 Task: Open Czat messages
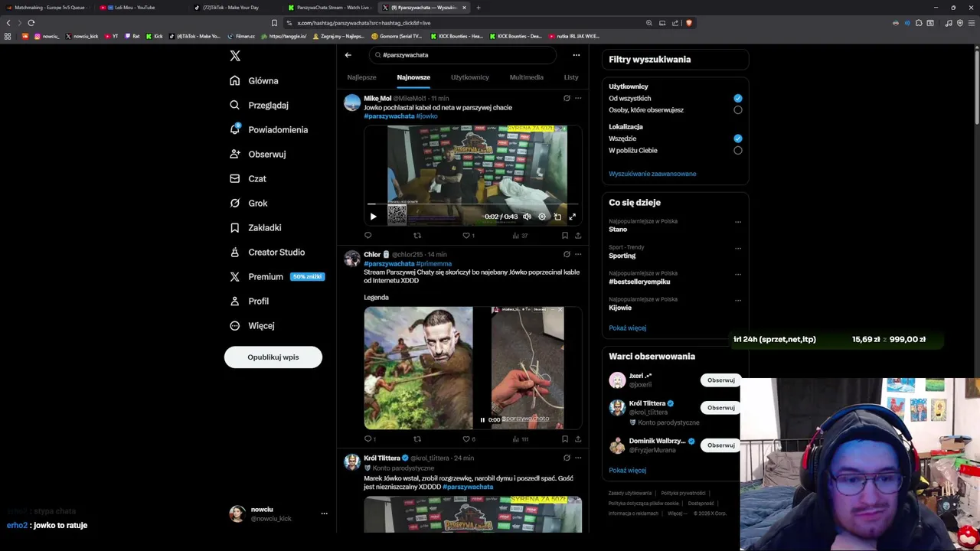pyautogui.click(x=248, y=178)
